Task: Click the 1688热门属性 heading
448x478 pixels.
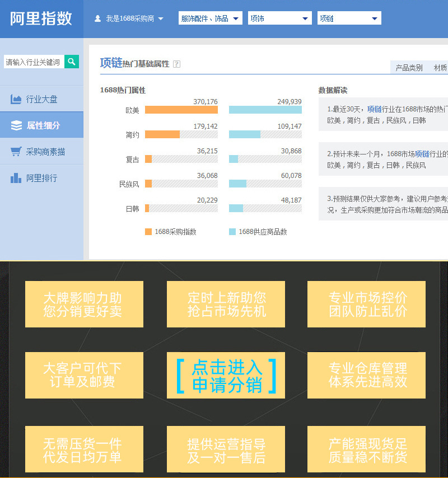Action: 123,90
